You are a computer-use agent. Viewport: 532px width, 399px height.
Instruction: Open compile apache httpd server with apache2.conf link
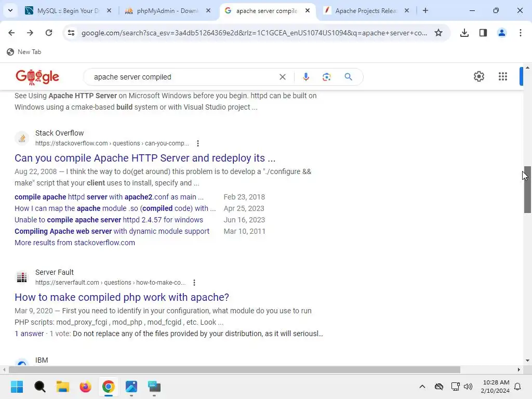click(x=109, y=197)
